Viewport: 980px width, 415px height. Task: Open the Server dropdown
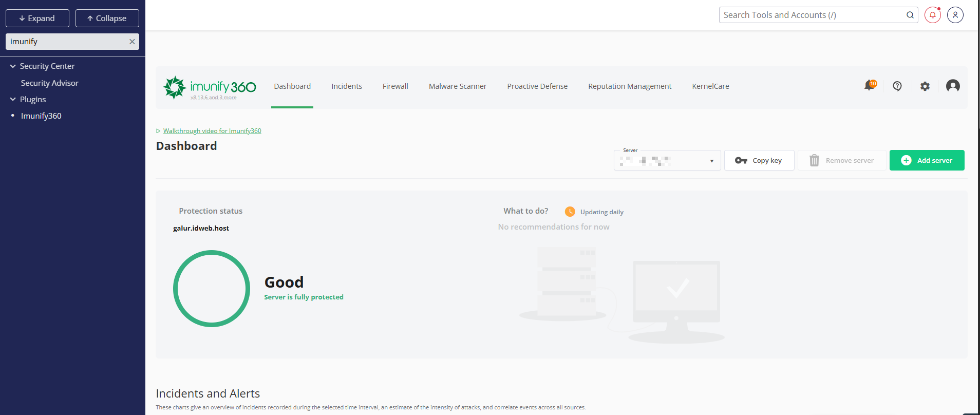pyautogui.click(x=667, y=160)
